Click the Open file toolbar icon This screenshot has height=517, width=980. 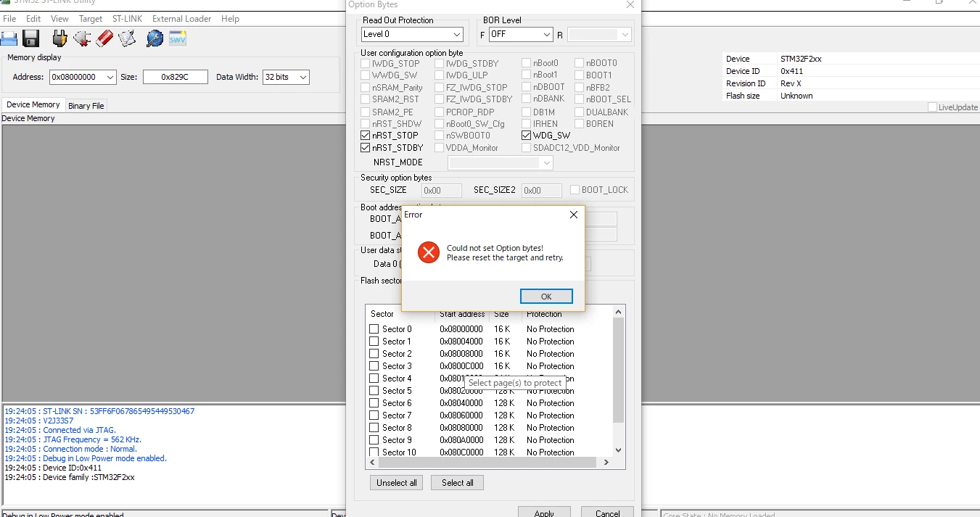pyautogui.click(x=8, y=38)
